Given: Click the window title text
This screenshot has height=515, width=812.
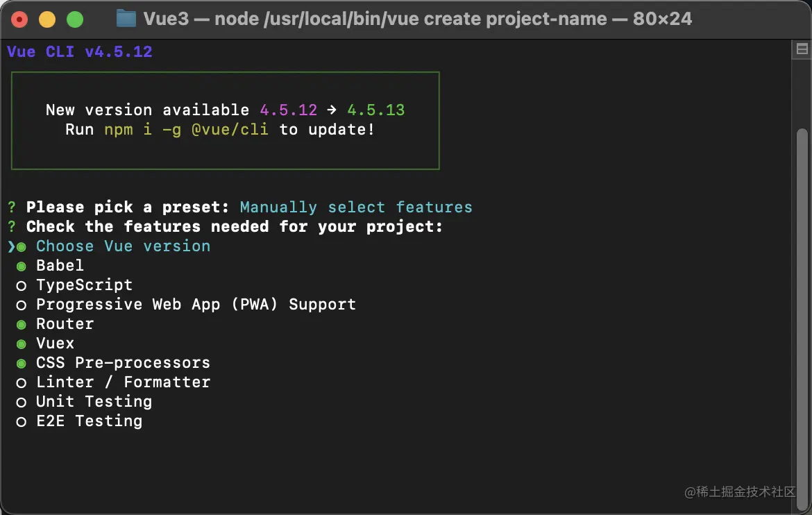Looking at the screenshot, I should [417, 19].
